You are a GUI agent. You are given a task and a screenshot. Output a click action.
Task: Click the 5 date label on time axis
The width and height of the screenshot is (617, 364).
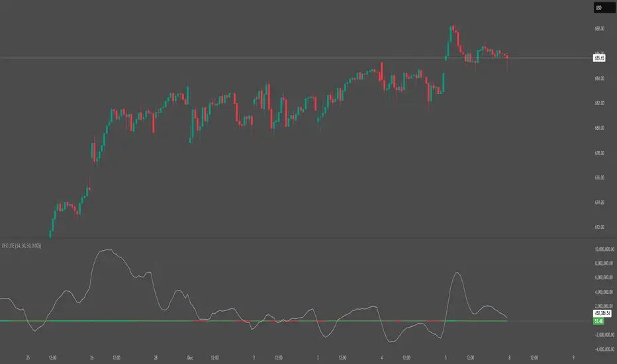point(446,357)
